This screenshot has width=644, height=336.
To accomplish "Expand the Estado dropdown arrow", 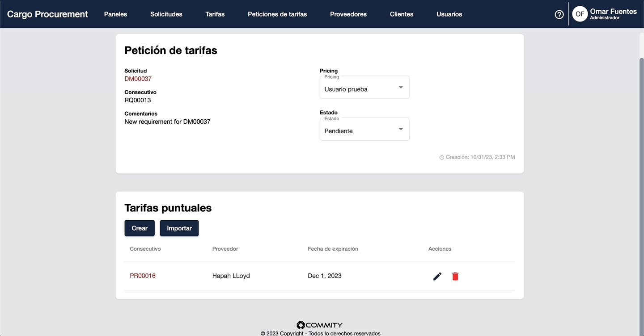I will pos(401,130).
